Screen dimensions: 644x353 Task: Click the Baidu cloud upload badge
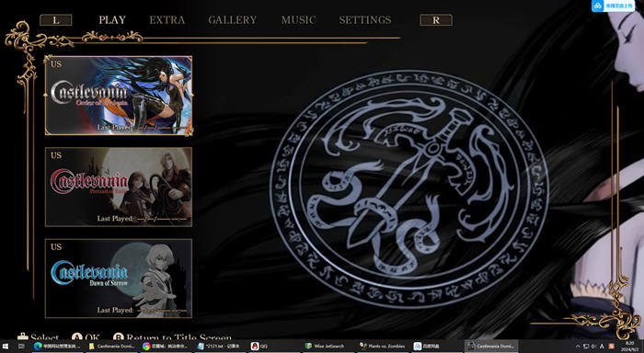[x=613, y=6]
